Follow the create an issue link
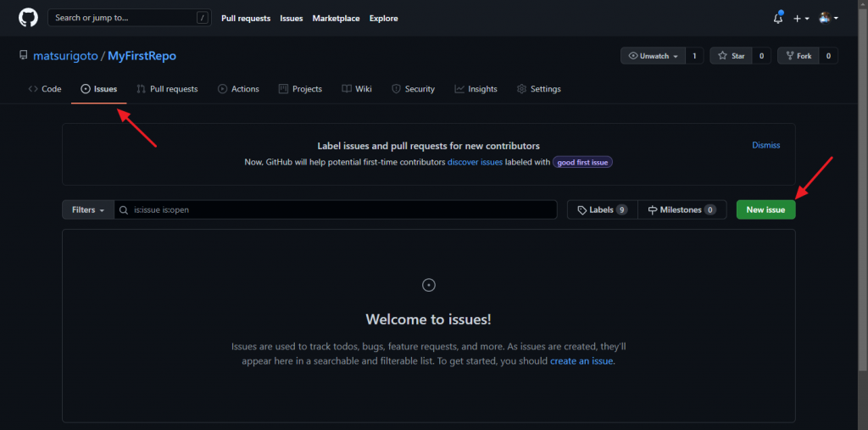Image resolution: width=868 pixels, height=430 pixels. click(x=581, y=361)
